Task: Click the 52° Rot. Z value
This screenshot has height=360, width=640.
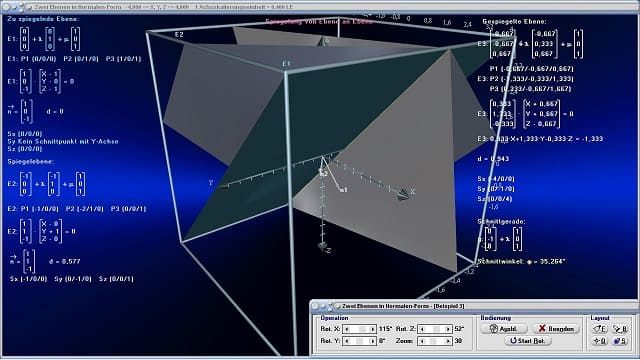Action: pyautogui.click(x=459, y=329)
